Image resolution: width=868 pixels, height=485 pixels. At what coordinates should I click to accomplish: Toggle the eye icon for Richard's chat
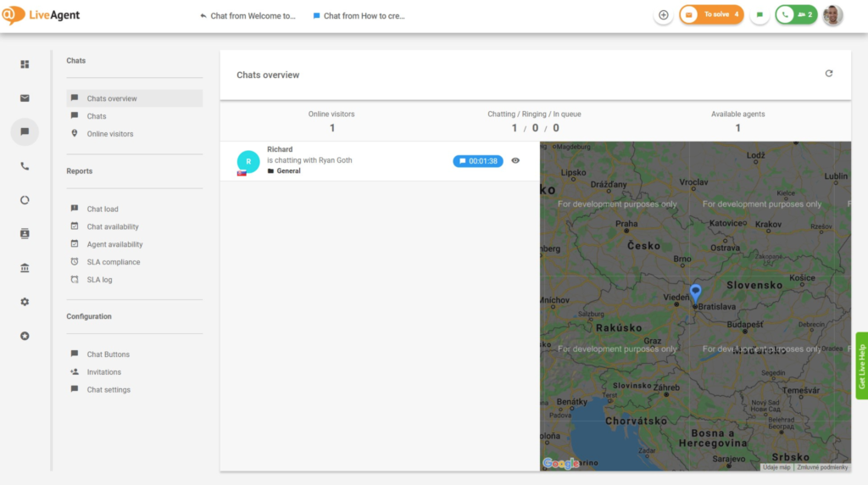(515, 160)
